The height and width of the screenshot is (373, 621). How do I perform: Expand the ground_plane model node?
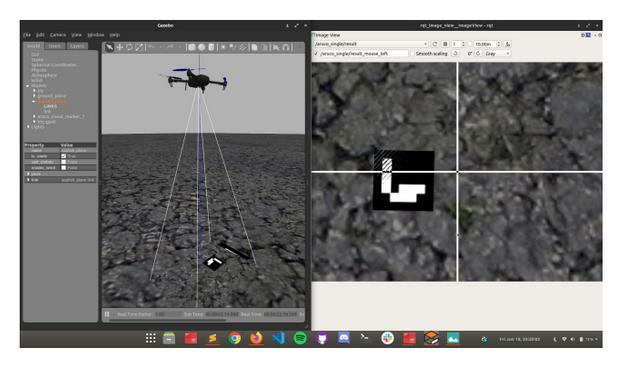34,96
